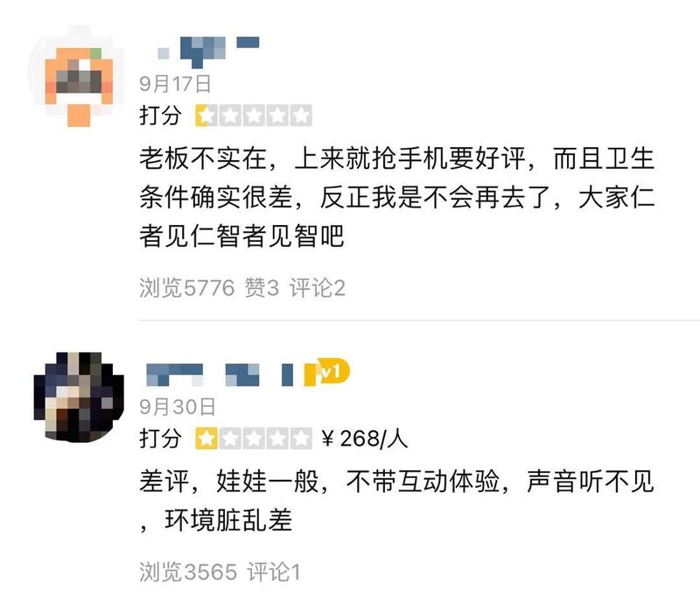
Task: Click the fourth gray star in September 17 rating
Action: click(277, 116)
